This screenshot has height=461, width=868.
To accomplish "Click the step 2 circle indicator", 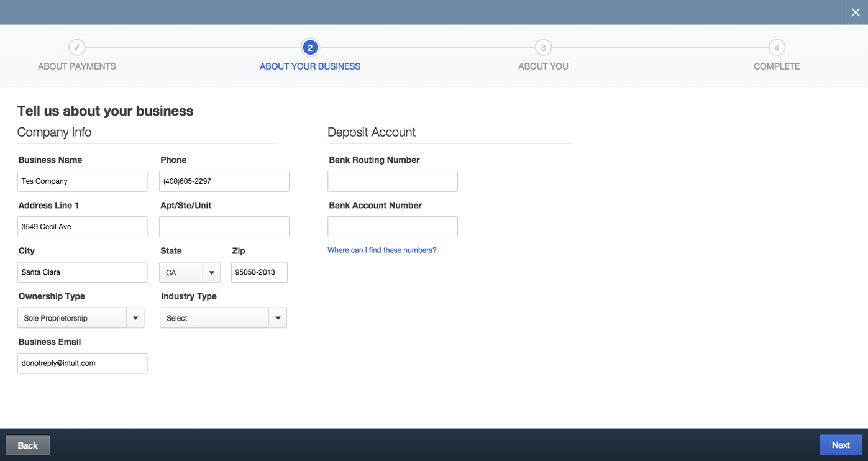I will pyautogui.click(x=310, y=47).
